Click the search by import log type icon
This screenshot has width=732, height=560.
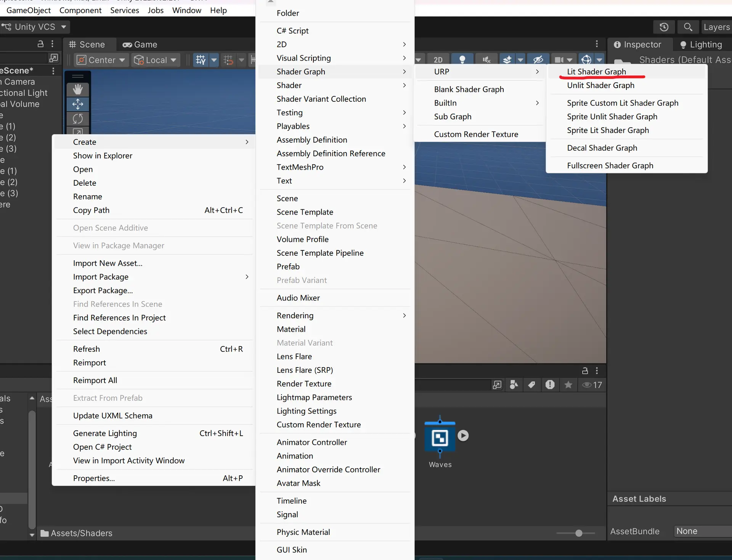(x=550, y=385)
